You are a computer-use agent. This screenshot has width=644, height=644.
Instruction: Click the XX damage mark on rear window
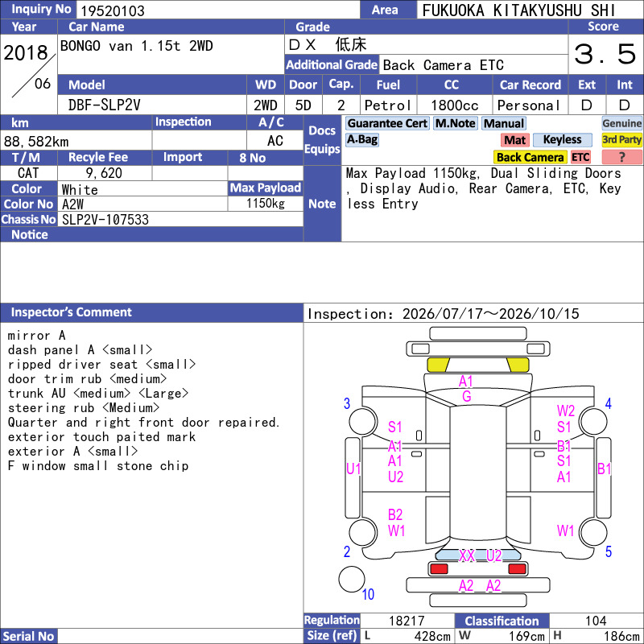pyautogui.click(x=467, y=555)
